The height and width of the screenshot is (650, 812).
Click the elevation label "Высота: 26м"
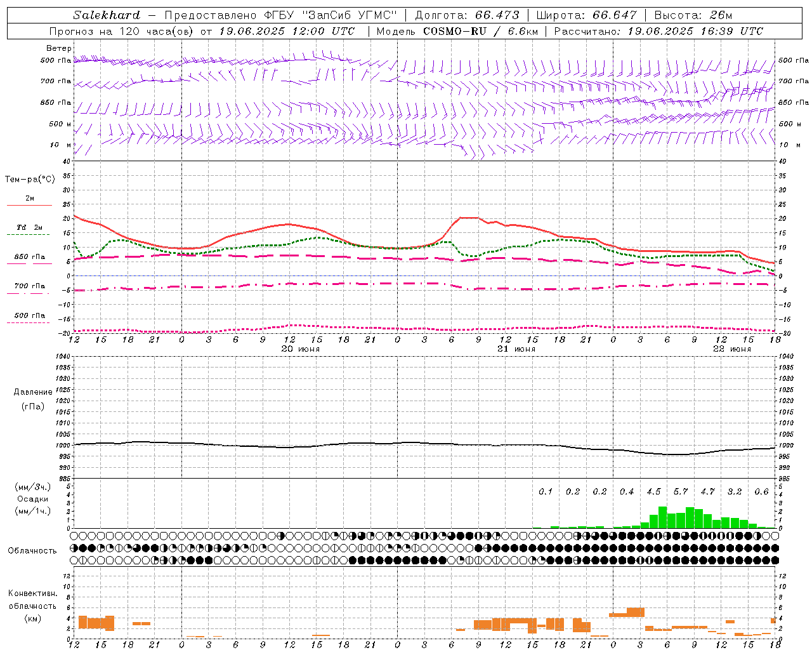693,15
